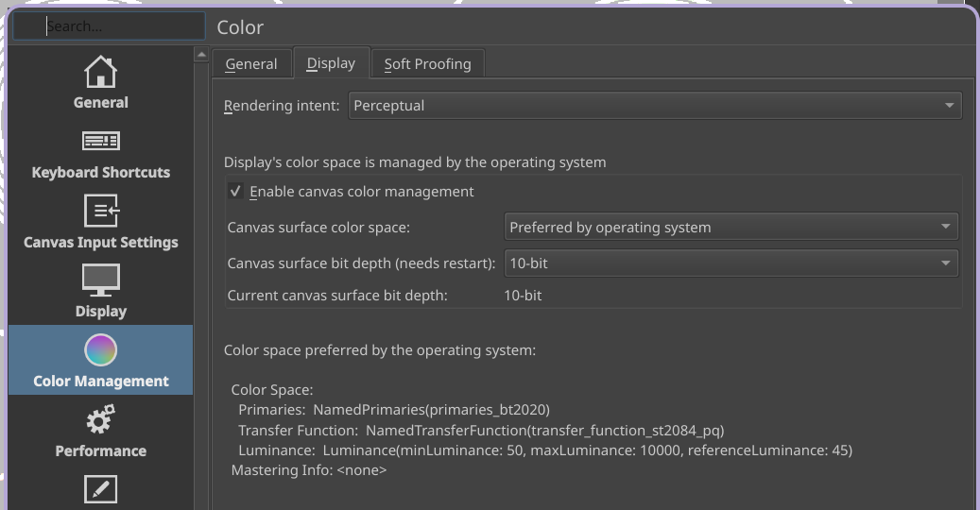Open the General settings house icon
This screenshot has width=980, height=510.
pos(100,72)
